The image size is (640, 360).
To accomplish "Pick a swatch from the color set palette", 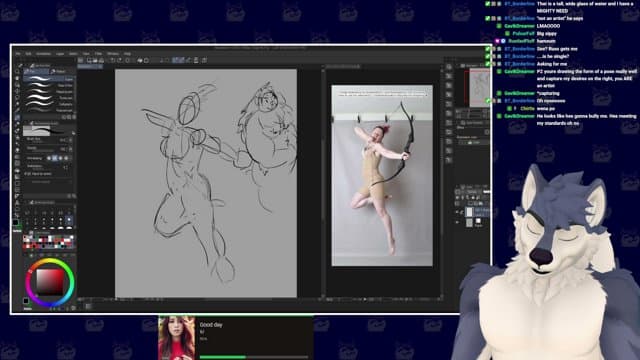I will (x=49, y=242).
